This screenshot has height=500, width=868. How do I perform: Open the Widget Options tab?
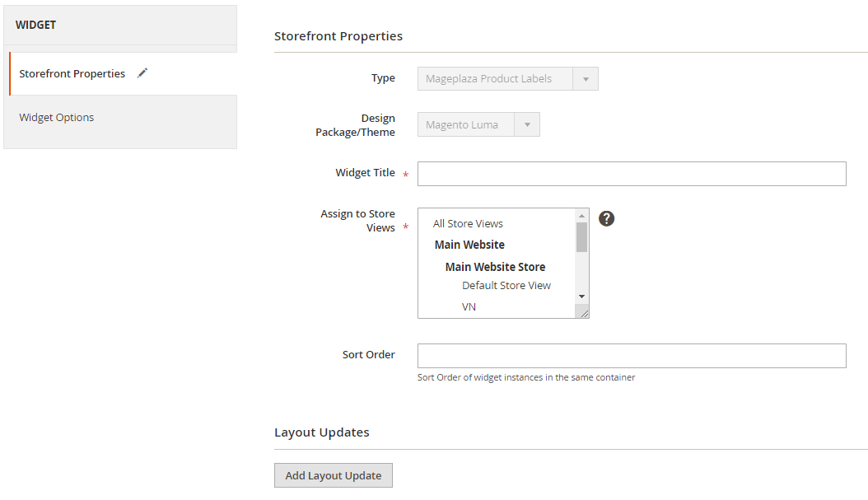point(57,118)
